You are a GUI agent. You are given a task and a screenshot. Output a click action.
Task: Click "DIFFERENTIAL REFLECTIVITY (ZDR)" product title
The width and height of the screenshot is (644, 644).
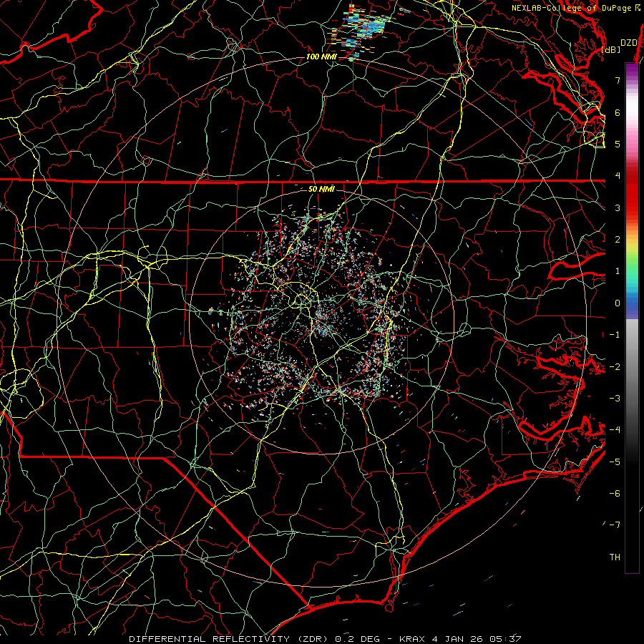(x=228, y=639)
